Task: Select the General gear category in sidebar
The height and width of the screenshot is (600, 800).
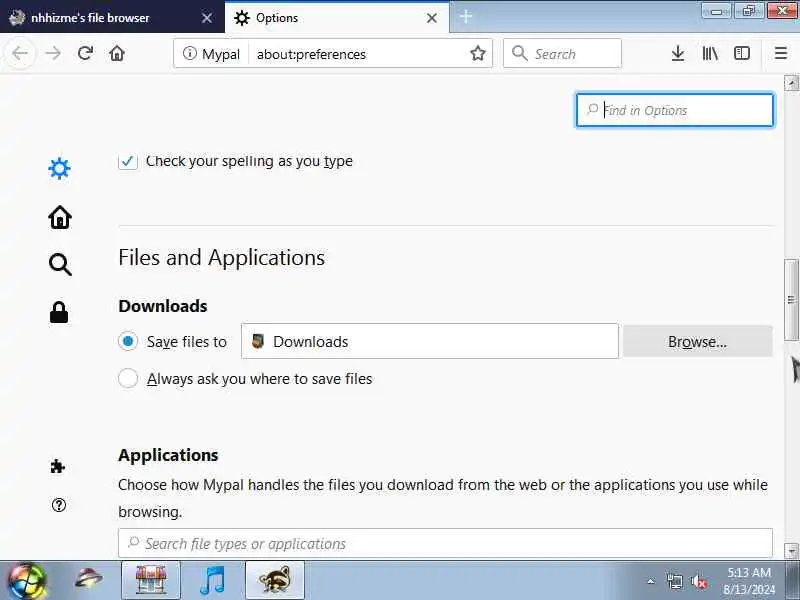Action: (59, 168)
